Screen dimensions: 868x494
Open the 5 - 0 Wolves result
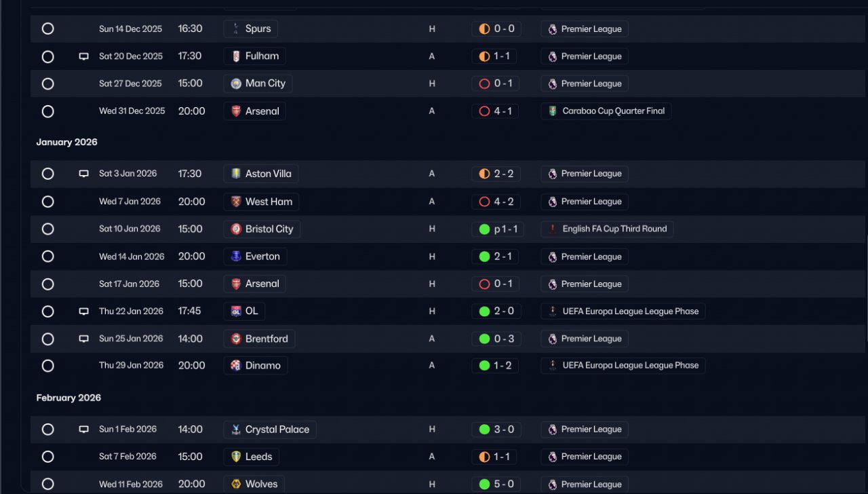click(496, 484)
